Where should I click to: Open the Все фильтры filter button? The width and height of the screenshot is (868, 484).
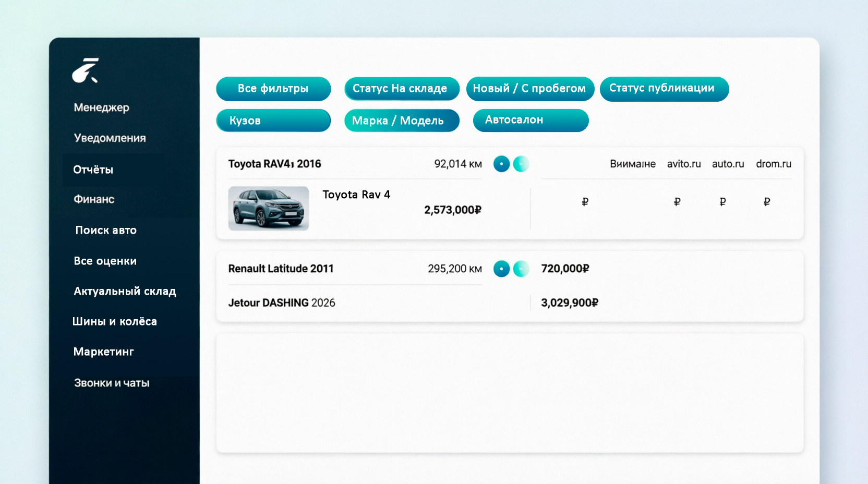(x=273, y=89)
